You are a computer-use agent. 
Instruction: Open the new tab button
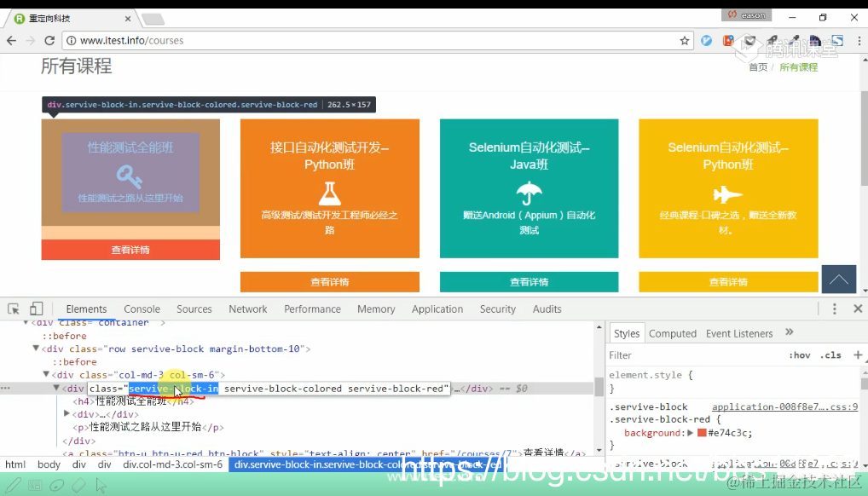153,20
